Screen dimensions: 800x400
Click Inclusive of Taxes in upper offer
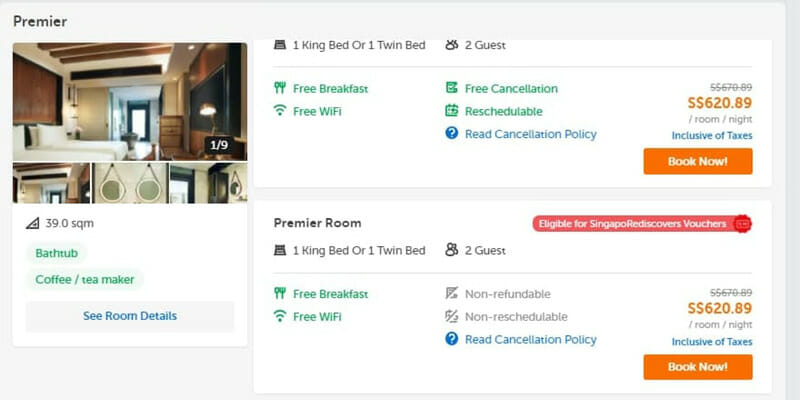[x=712, y=136]
